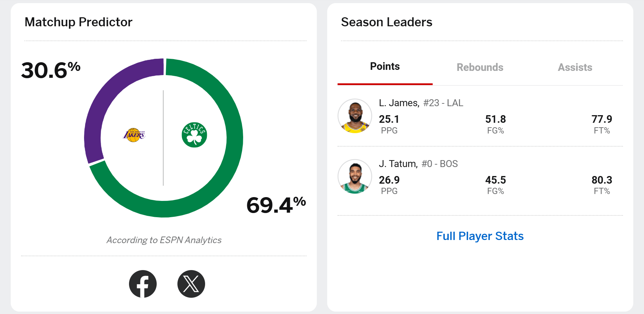Image resolution: width=644 pixels, height=314 pixels.
Task: Click the Celtics shamrock logo
Action: [194, 135]
